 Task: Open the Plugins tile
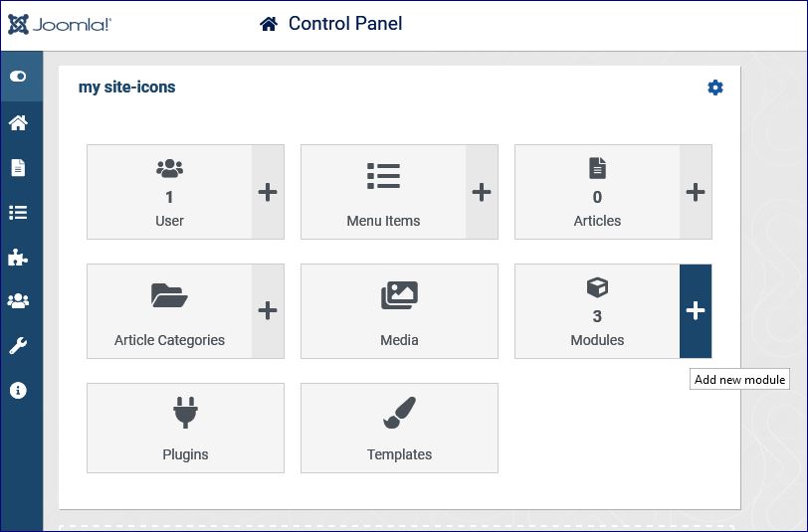click(x=185, y=428)
